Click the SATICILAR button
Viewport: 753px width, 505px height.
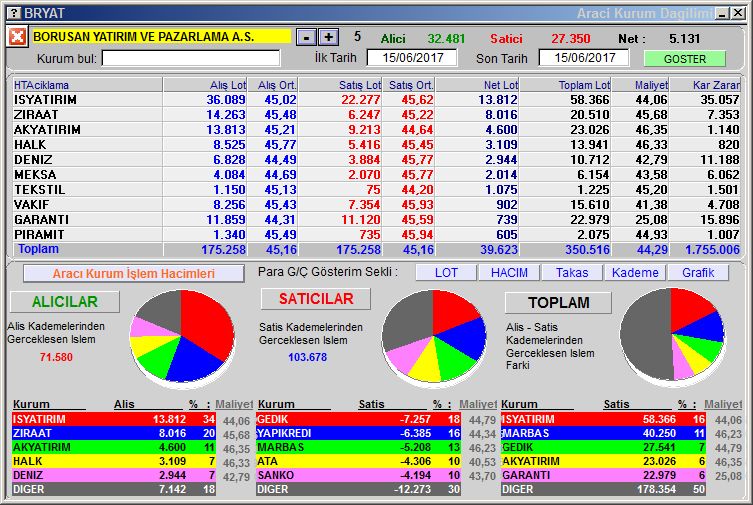pos(316,299)
